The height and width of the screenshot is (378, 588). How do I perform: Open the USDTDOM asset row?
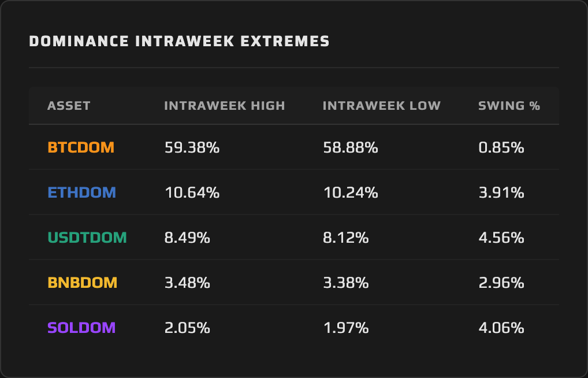click(293, 237)
